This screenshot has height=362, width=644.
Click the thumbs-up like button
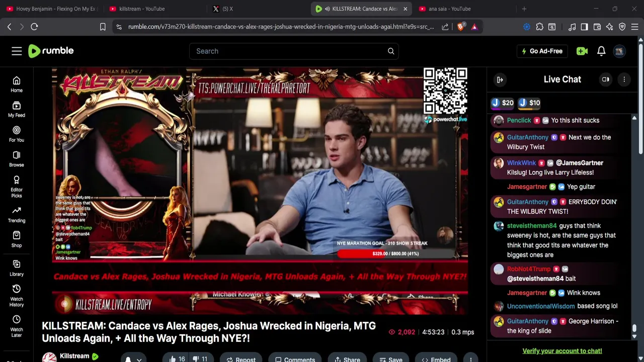pos(177,359)
